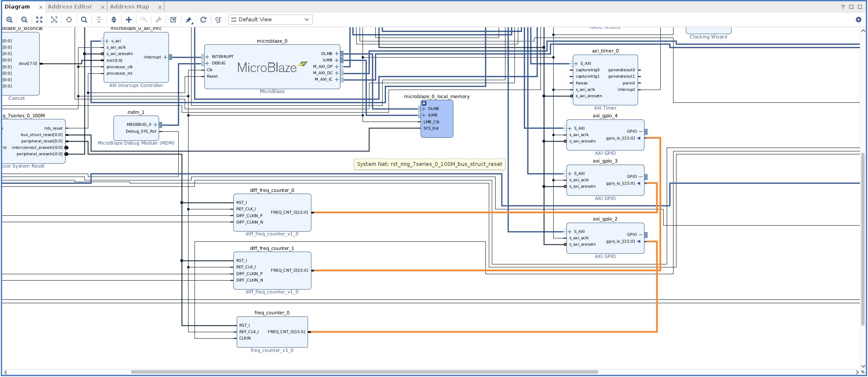Image resolution: width=868 pixels, height=377 pixels.
Task: Open the diagram search tool
Action: (84, 20)
